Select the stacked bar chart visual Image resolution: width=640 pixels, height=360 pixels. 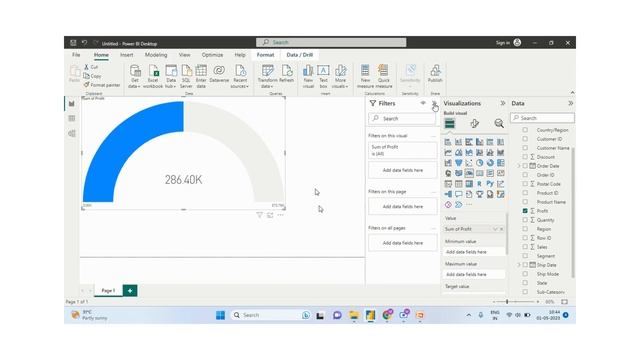pyautogui.click(x=448, y=142)
